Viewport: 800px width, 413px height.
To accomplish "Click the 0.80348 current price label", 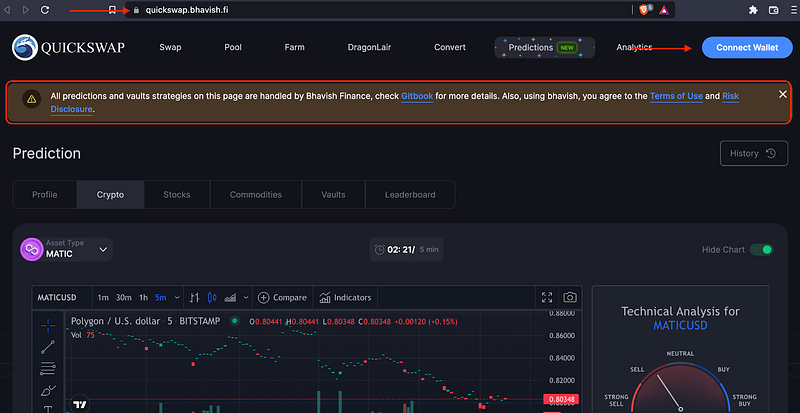I will [x=561, y=399].
